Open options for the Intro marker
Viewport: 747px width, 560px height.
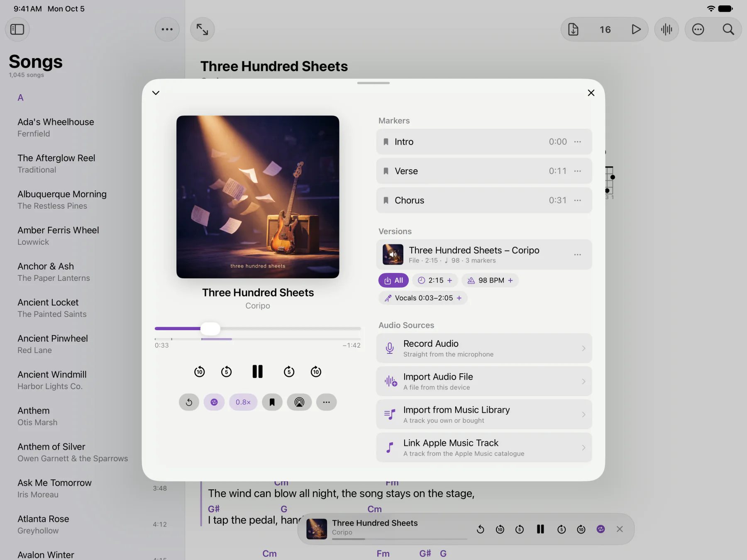578,142
